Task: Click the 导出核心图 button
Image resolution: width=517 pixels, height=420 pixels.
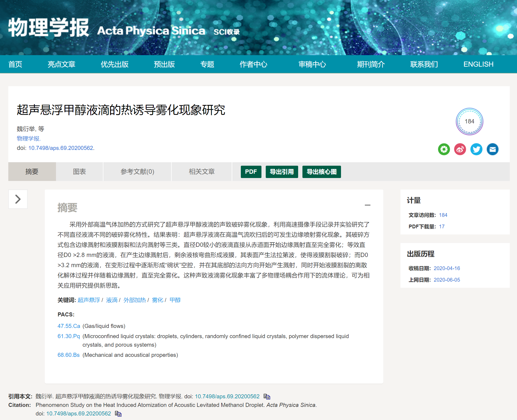Action: coord(321,172)
